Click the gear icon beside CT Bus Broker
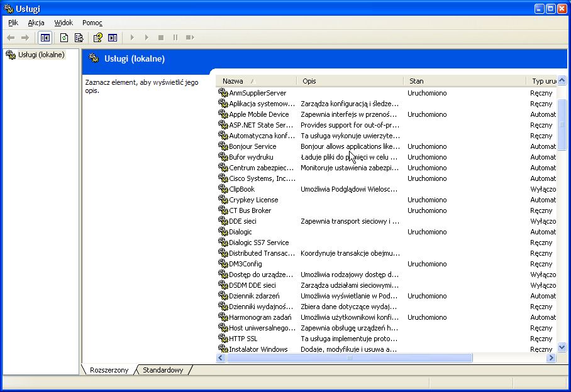This screenshot has width=571, height=392. click(223, 210)
